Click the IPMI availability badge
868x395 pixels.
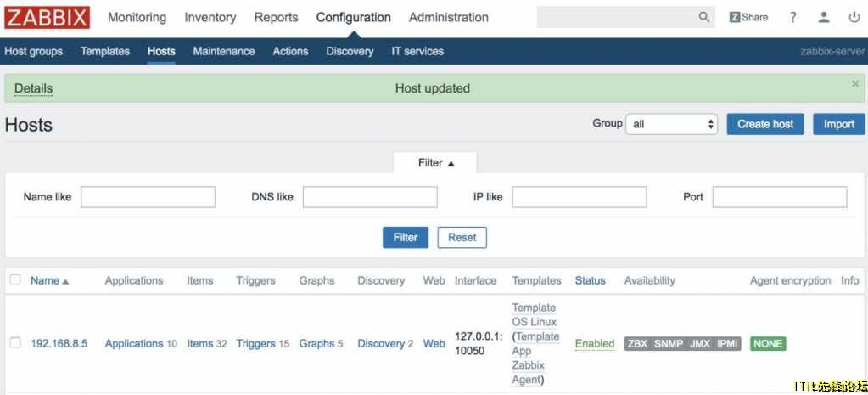(727, 343)
